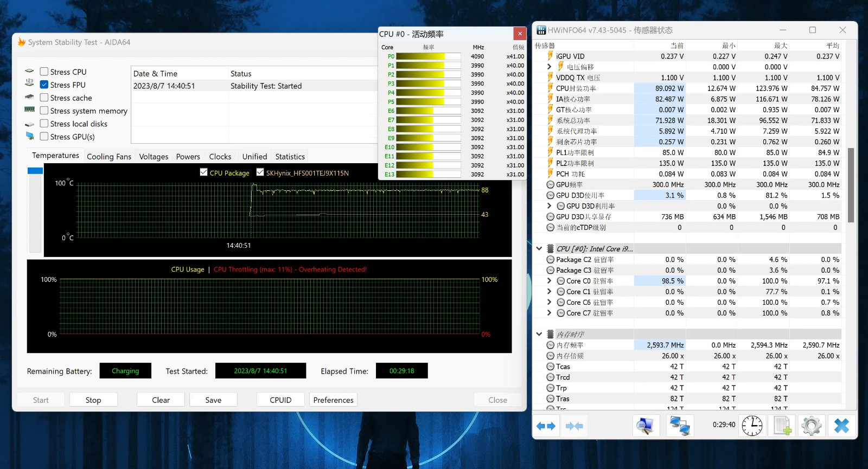The height and width of the screenshot is (469, 868).
Task: Expand the Core C7 驻留率 row
Action: tap(550, 313)
